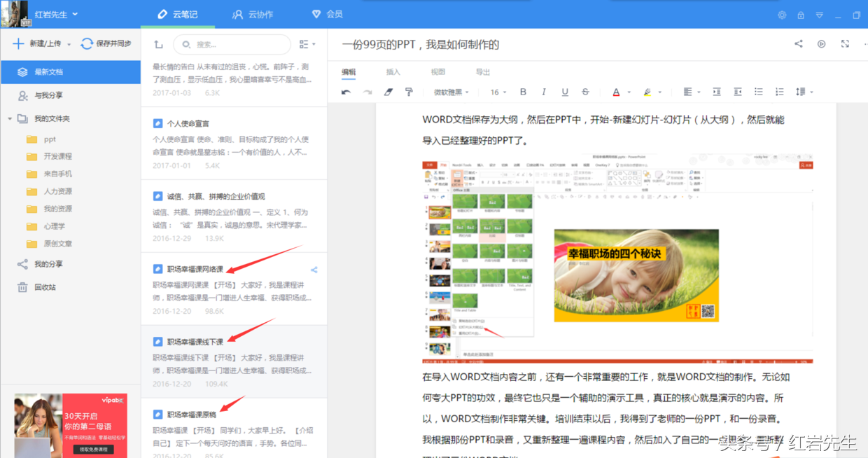Decrease paragraph indent
Viewport: 868px width, 458px height.
click(738, 92)
